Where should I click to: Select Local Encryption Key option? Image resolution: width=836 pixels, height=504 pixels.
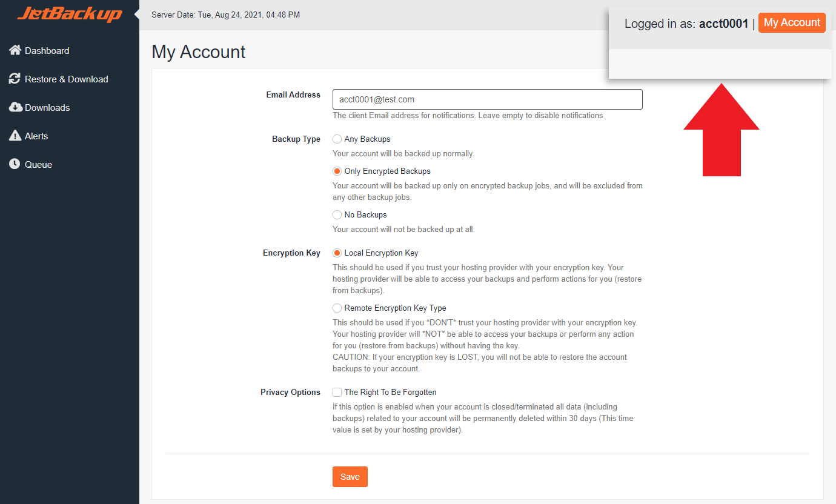[337, 253]
